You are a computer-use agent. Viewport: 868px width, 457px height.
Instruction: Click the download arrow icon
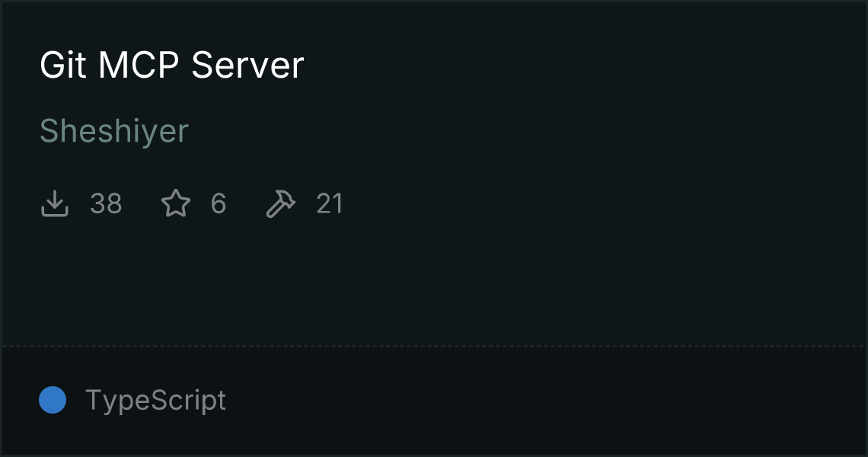click(54, 203)
